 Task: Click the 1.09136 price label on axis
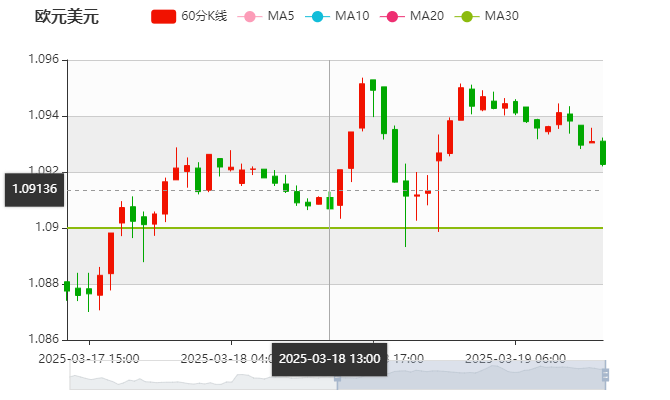(34, 188)
